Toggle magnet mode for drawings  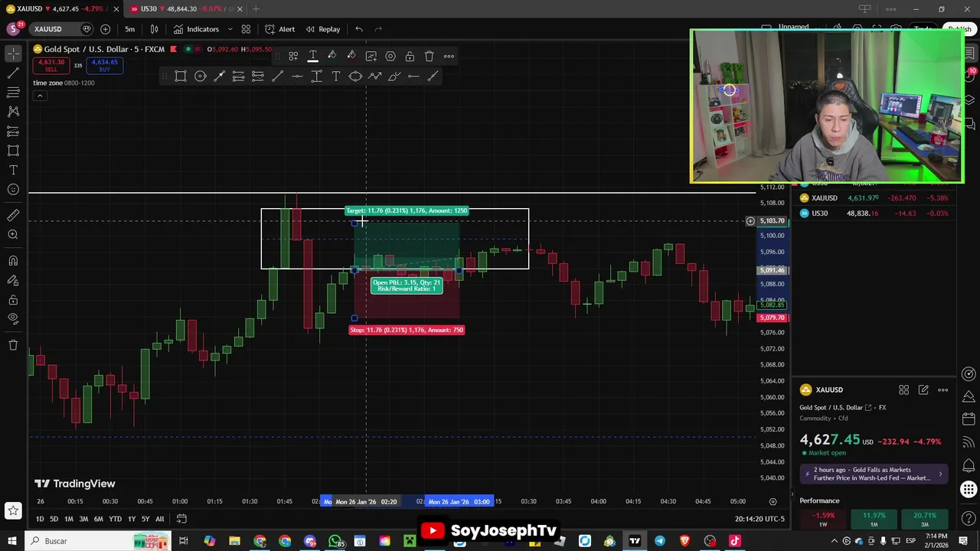click(13, 261)
